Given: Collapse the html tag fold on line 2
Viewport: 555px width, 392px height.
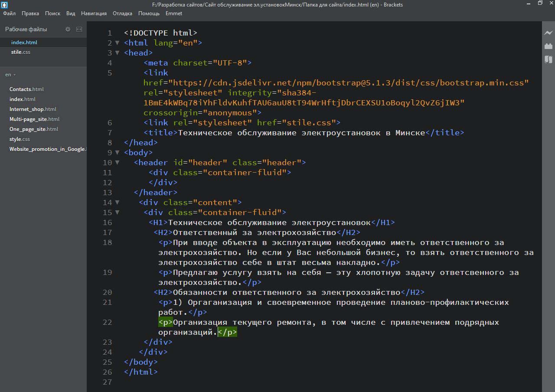Looking at the screenshot, I should 117,43.
